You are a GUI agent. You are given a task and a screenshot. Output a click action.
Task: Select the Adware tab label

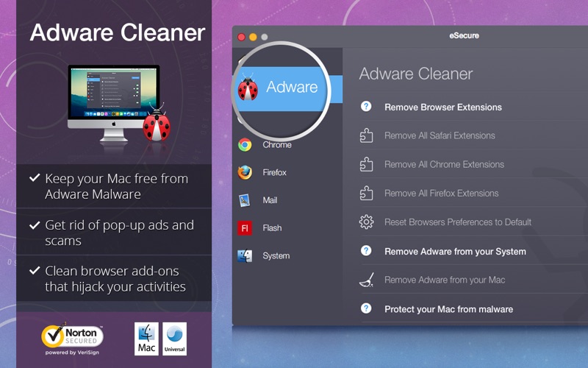click(x=292, y=87)
